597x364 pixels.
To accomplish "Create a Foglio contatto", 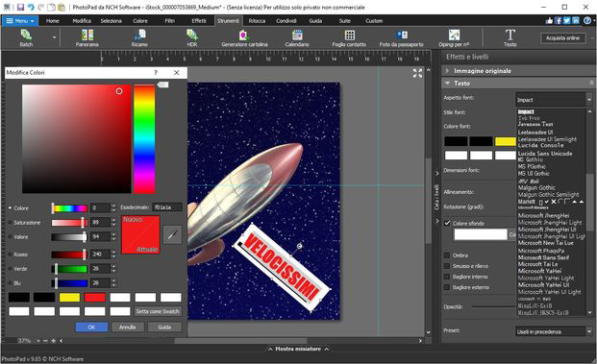I will [x=349, y=38].
